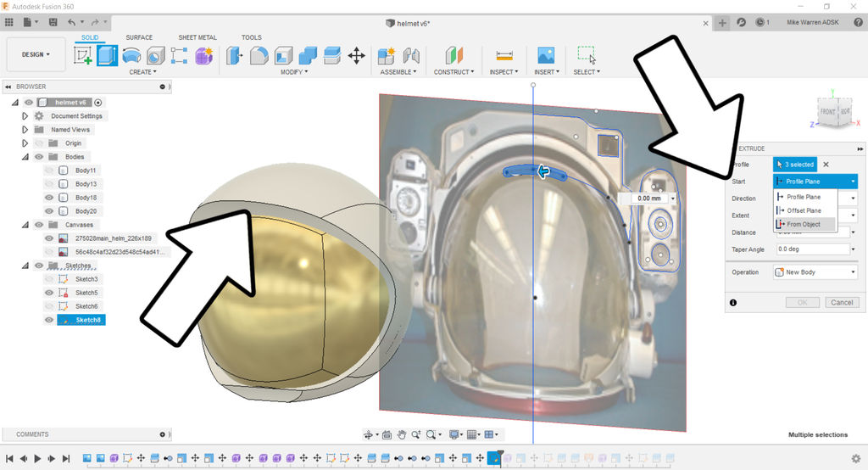Expand the Document Settings node

25,116
